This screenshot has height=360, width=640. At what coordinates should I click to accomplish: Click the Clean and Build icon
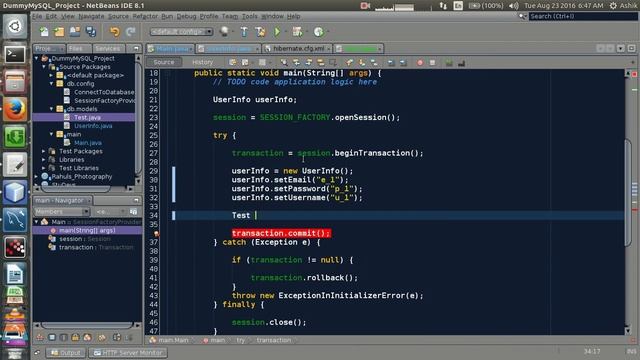(260, 31)
